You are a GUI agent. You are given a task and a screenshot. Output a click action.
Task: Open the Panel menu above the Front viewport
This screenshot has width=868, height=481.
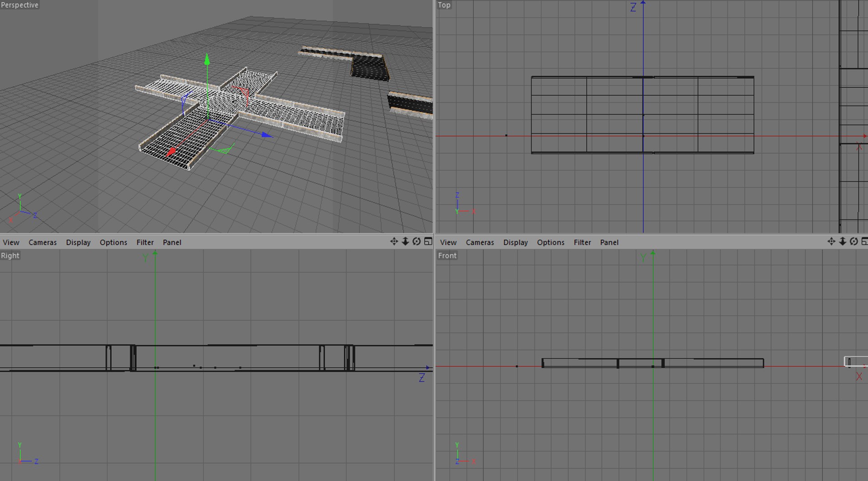point(609,243)
